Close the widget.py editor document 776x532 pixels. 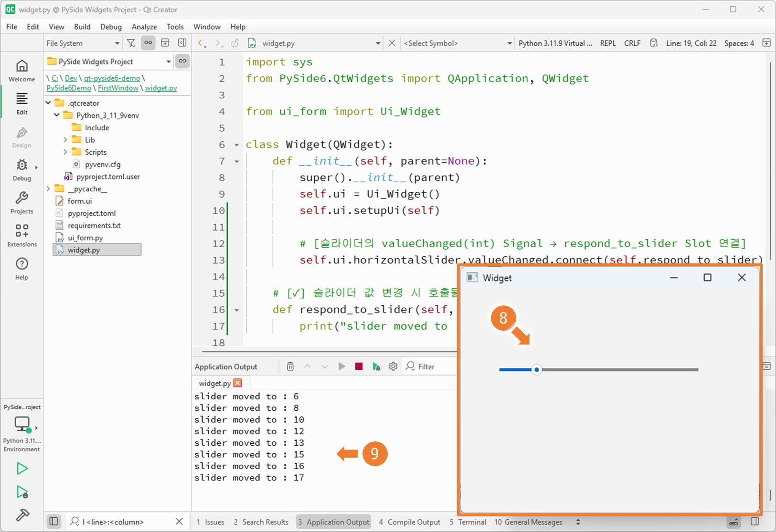(392, 43)
